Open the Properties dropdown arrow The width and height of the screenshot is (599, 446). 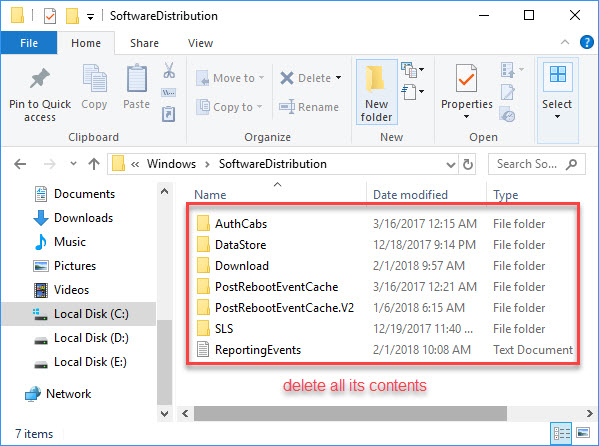(x=466, y=116)
